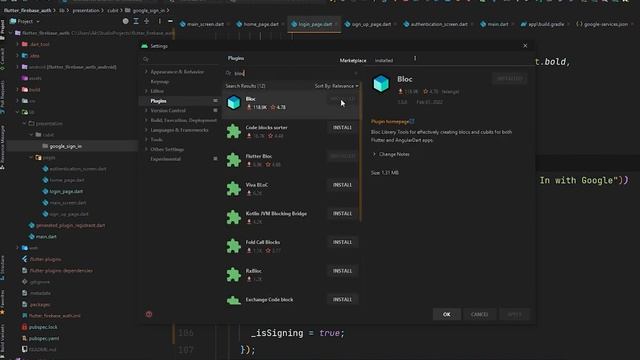Open the Sort By Relevance dropdown
Viewport: 640px width, 360px height.
tap(336, 86)
